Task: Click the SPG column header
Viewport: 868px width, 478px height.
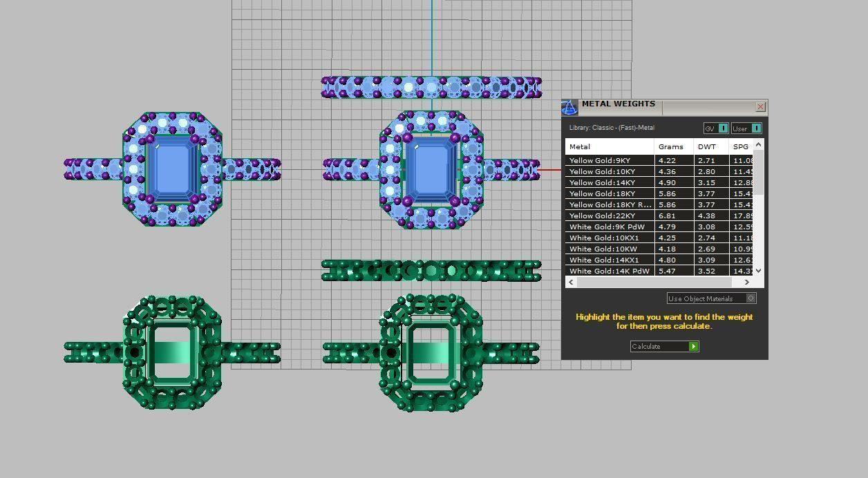Action: tap(741, 146)
